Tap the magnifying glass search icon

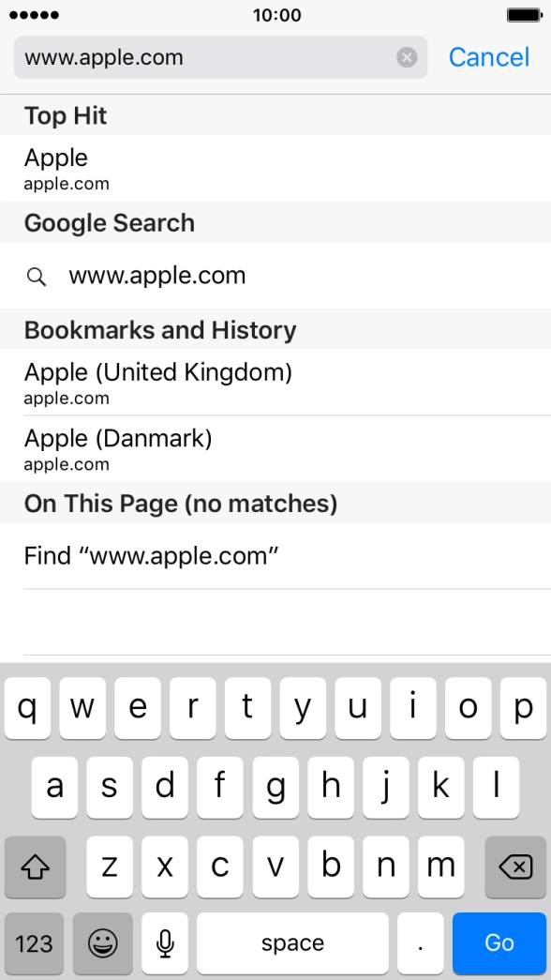pos(36,276)
